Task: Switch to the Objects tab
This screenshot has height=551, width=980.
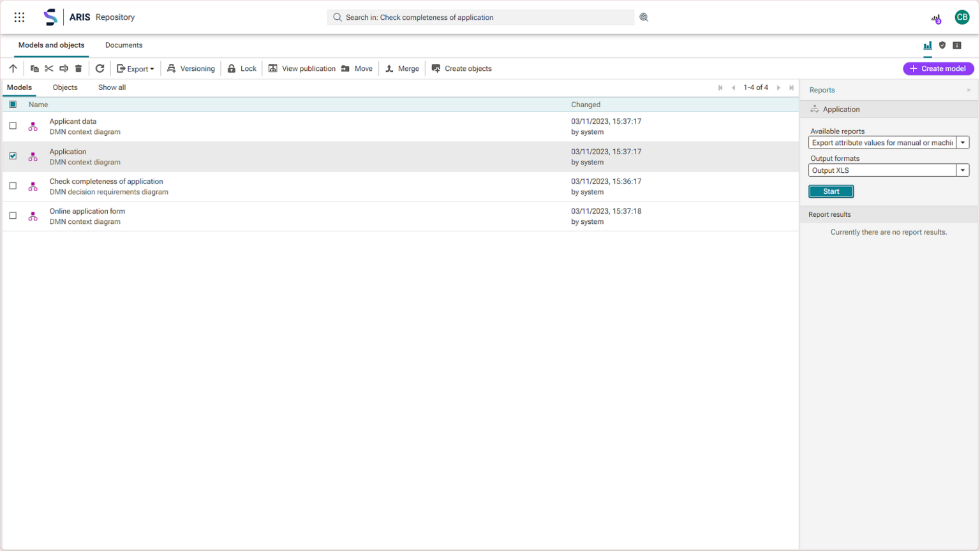Action: pos(65,87)
